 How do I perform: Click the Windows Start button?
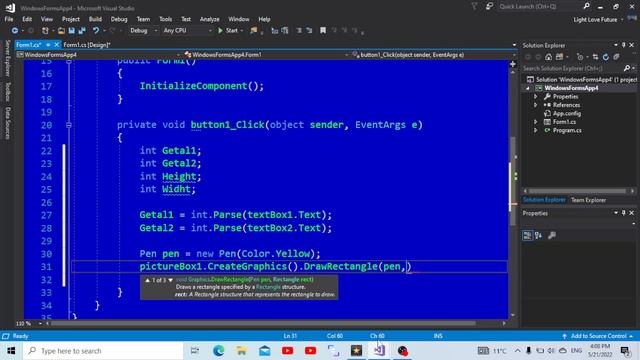tap(11, 351)
